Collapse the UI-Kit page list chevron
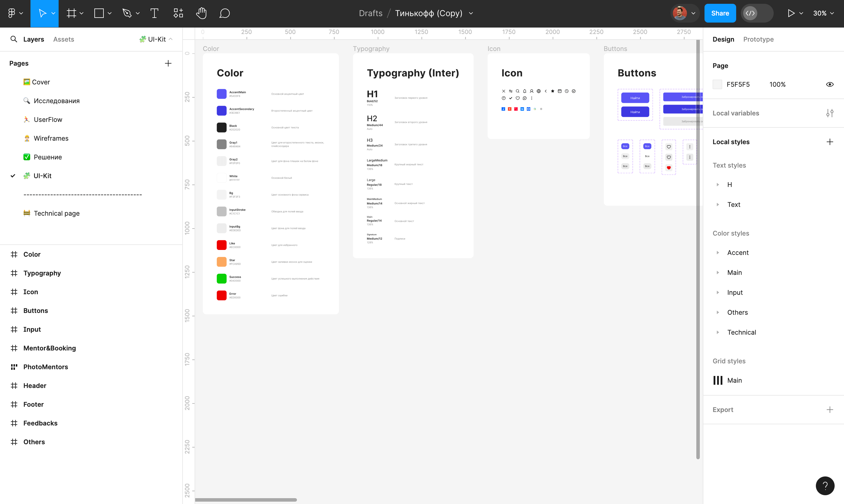Image resolution: width=844 pixels, height=504 pixels. click(x=171, y=39)
